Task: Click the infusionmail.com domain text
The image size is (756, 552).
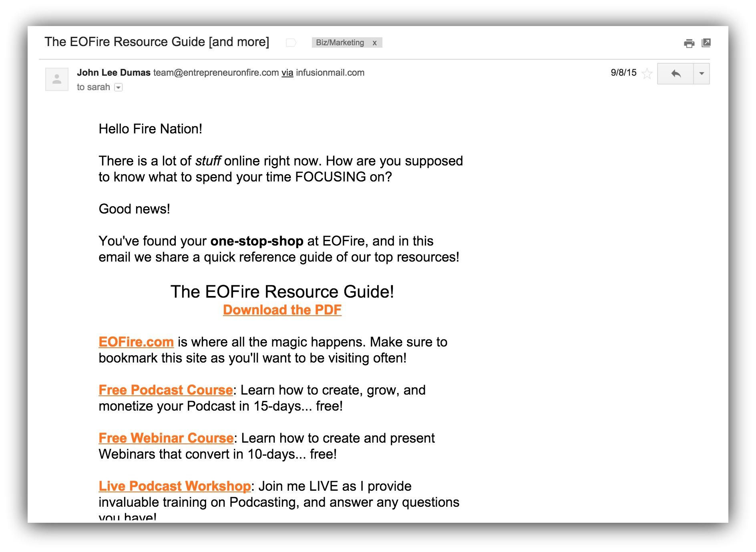Action: [x=330, y=73]
